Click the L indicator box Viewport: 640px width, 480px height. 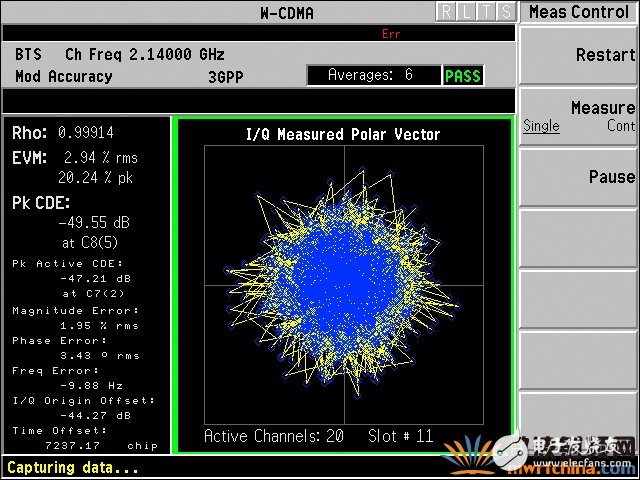pyautogui.click(x=465, y=12)
